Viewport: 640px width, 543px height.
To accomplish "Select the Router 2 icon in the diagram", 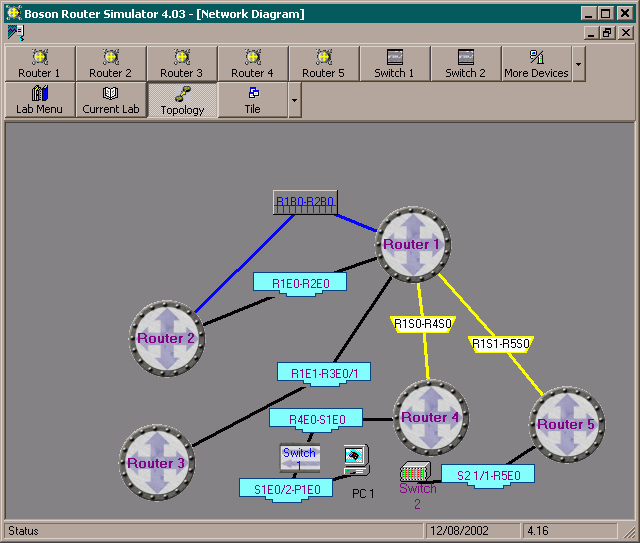I will point(167,338).
